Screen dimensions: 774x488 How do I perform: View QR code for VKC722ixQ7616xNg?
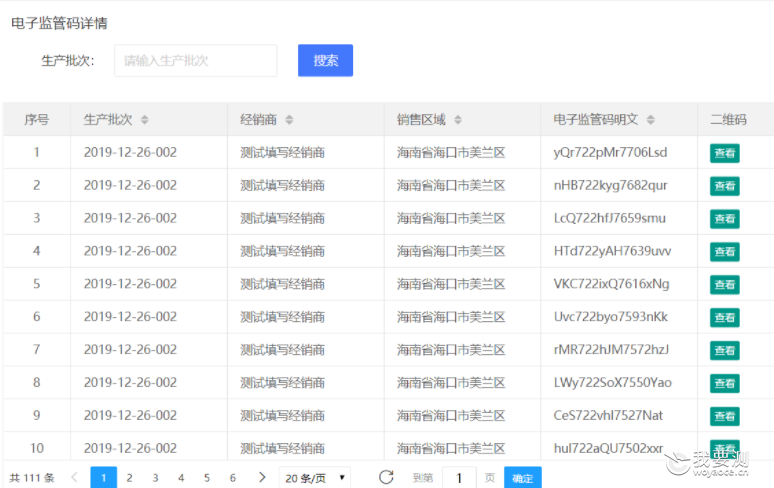tap(725, 285)
